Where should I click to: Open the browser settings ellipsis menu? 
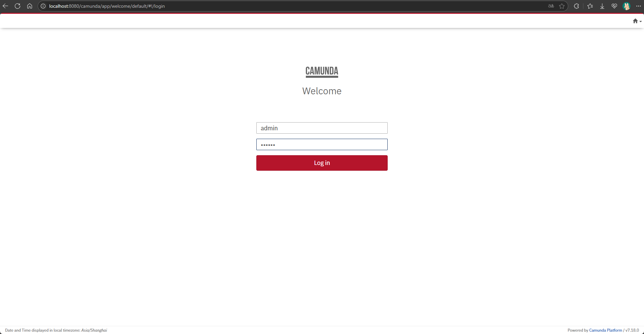pos(639,6)
